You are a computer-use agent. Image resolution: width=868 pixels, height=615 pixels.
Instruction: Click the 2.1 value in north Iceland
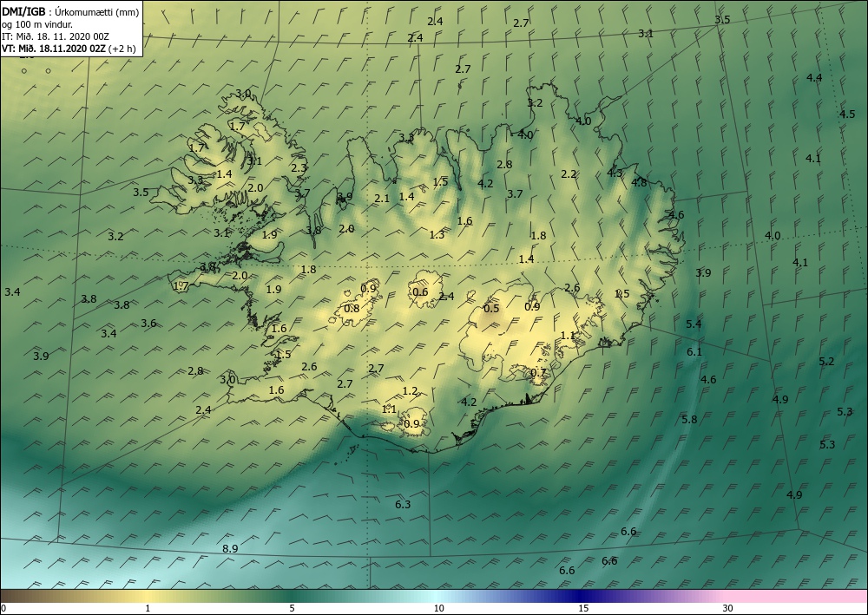click(382, 198)
